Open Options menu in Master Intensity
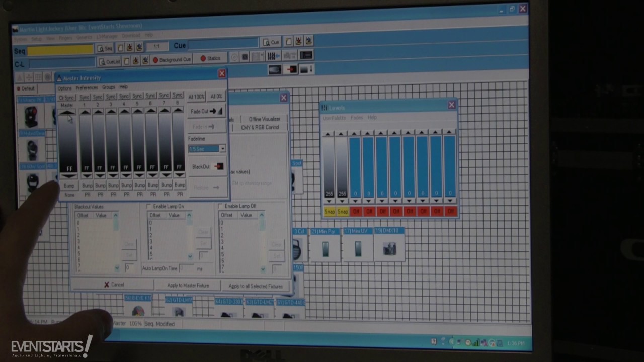The width and height of the screenshot is (644, 362). pos(64,88)
